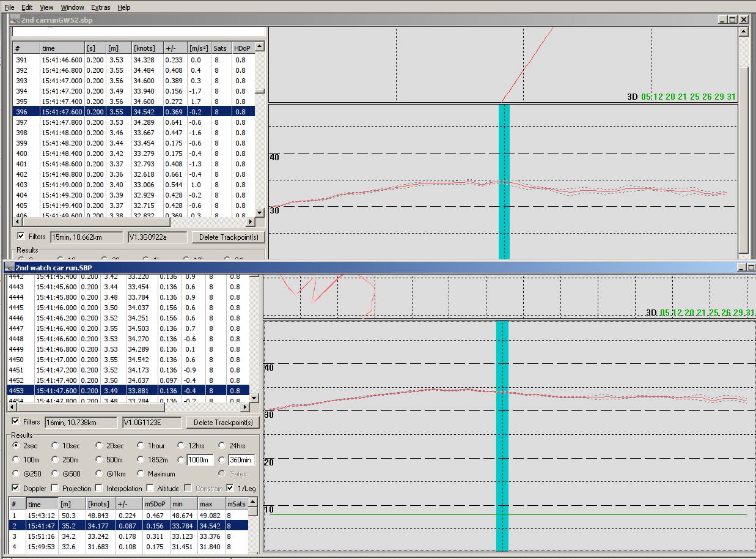
Task: Click the 2nd watch car run.SBP window icon
Action: point(9,267)
